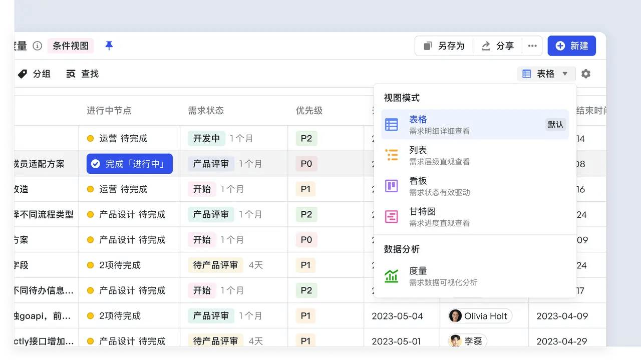The height and width of the screenshot is (364, 641).
Task: Click the date 2023-05-04
Action: pos(397,316)
